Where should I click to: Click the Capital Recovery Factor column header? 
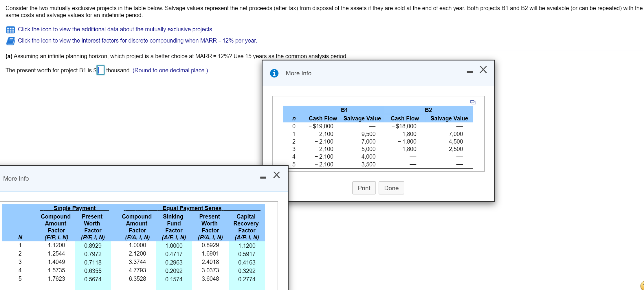[246, 227]
